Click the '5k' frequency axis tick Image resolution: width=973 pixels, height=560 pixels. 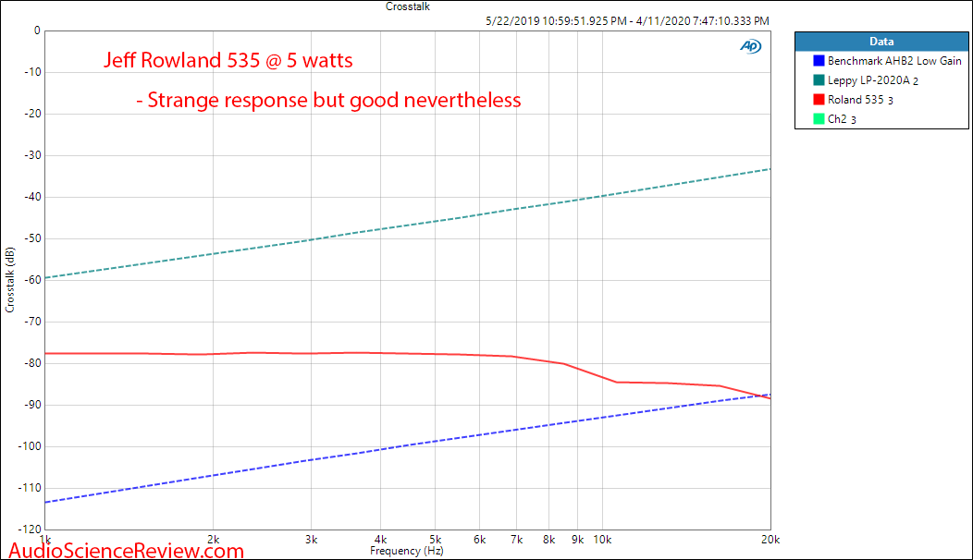435,540
